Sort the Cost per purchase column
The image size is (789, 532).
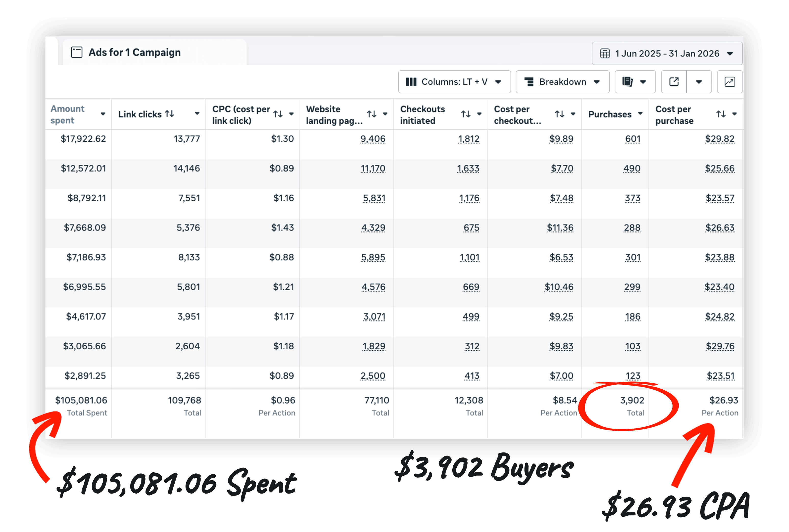(x=721, y=114)
